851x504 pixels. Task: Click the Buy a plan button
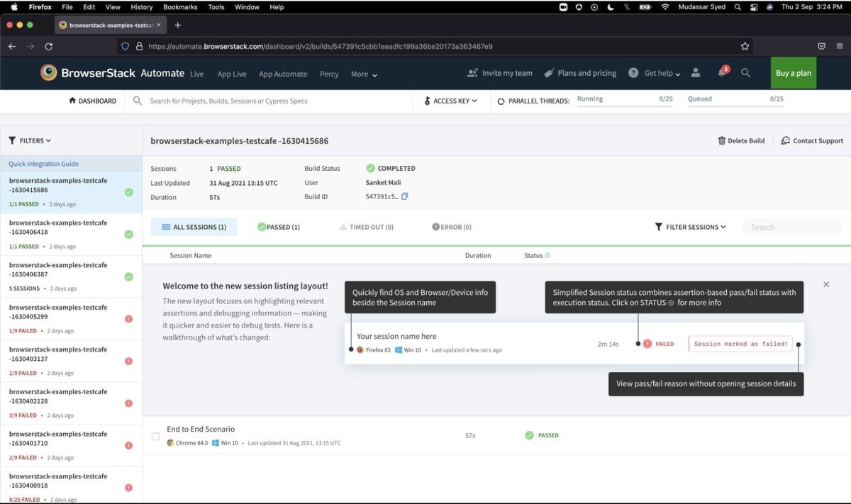click(794, 73)
